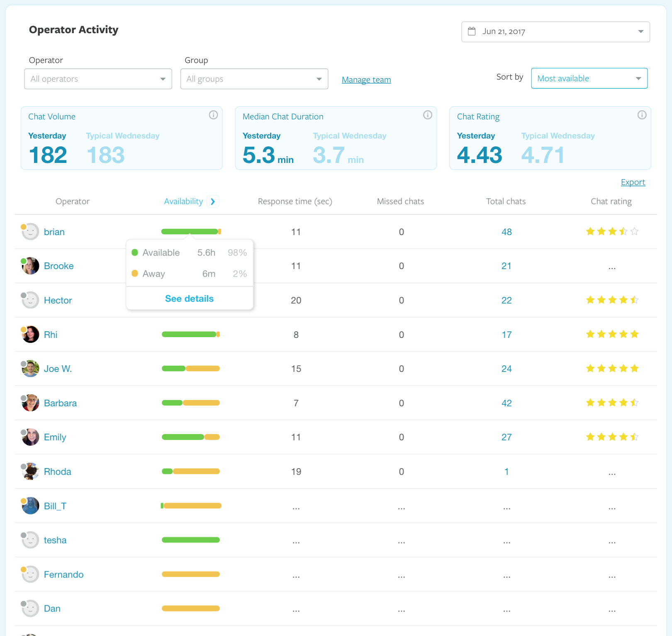Expand the Sort by Most available dropdown
Viewport: 672px width, 636px height.
pyautogui.click(x=589, y=78)
